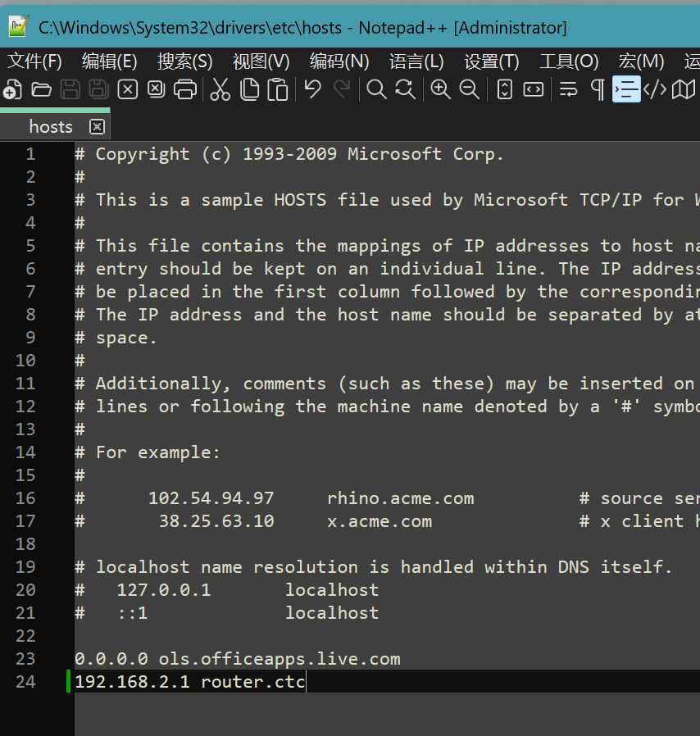The height and width of the screenshot is (736, 700).
Task: Toggle show all characters pilcrow
Action: [598, 89]
